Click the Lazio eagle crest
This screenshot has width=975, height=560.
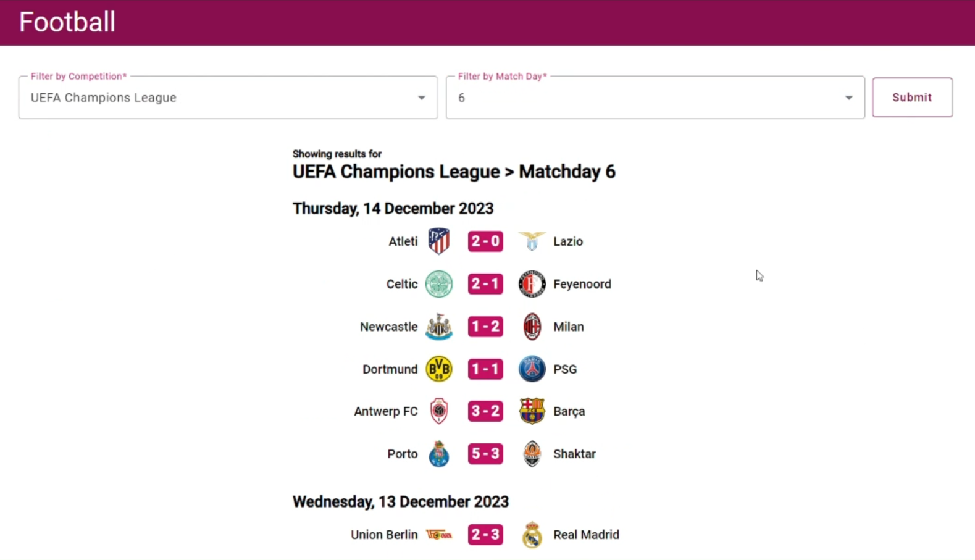click(x=532, y=241)
